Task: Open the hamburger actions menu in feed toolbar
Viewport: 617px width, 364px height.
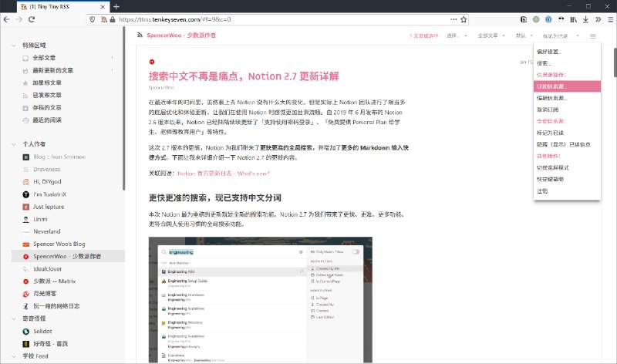Action: (592, 35)
